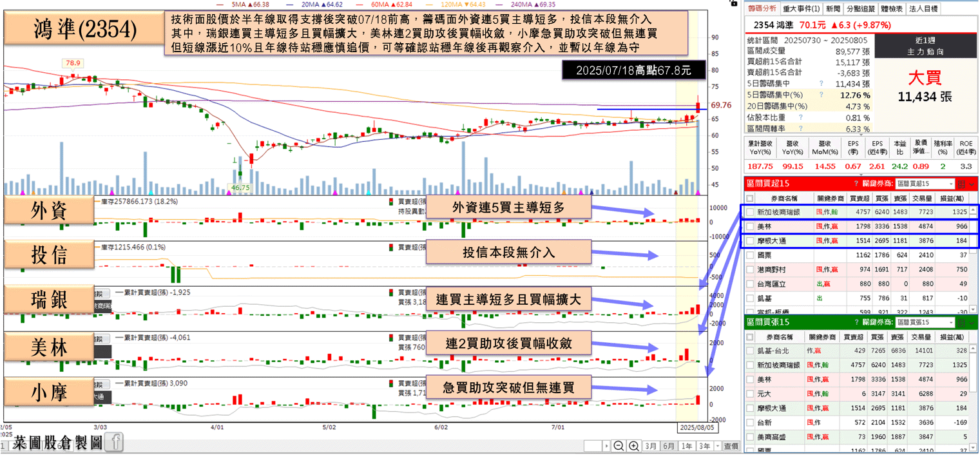Check 元大 row checkbox
The width and height of the screenshot is (980, 464).
coord(750,393)
